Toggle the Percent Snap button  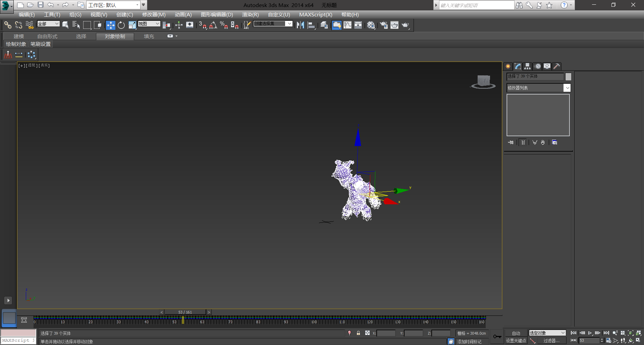tap(224, 25)
